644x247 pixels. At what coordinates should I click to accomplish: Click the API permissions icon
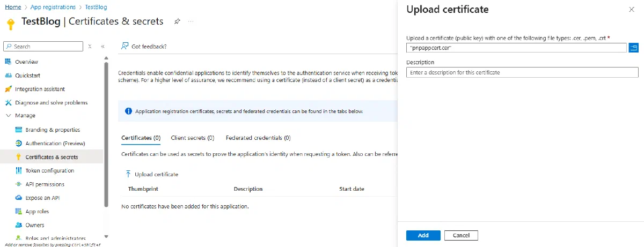point(19,184)
